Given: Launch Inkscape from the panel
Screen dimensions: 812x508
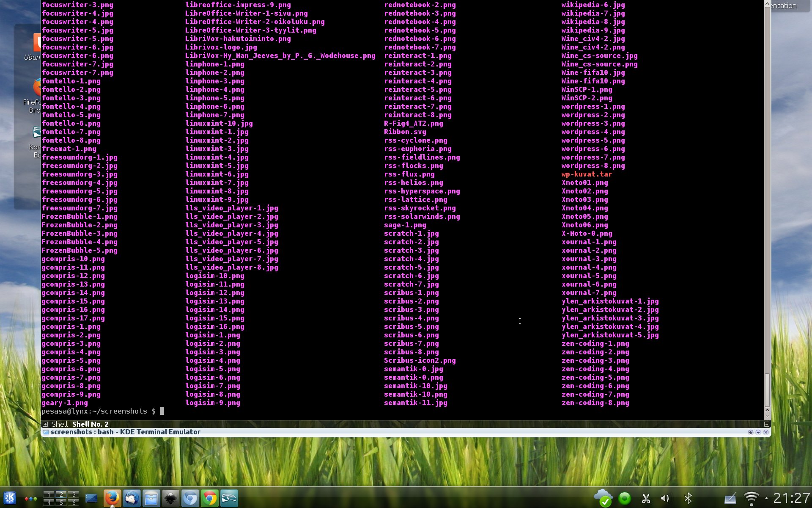Looking at the screenshot, I should click(x=170, y=498).
